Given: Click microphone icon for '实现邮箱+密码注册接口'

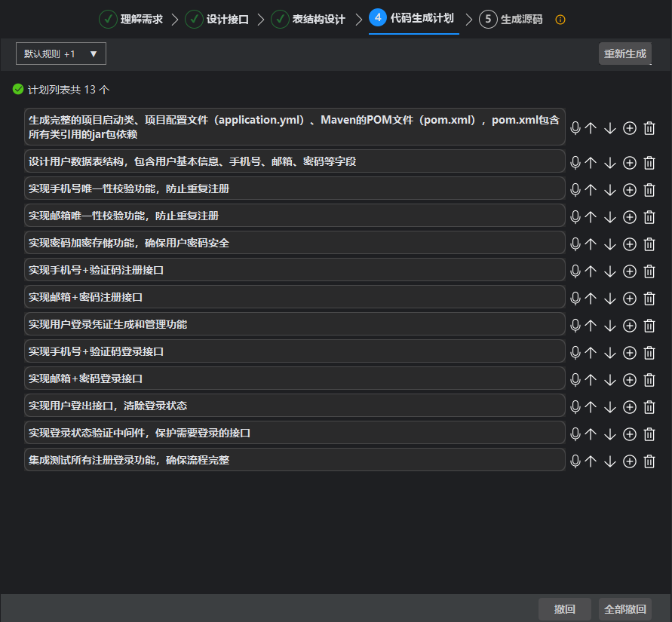Looking at the screenshot, I should (575, 299).
